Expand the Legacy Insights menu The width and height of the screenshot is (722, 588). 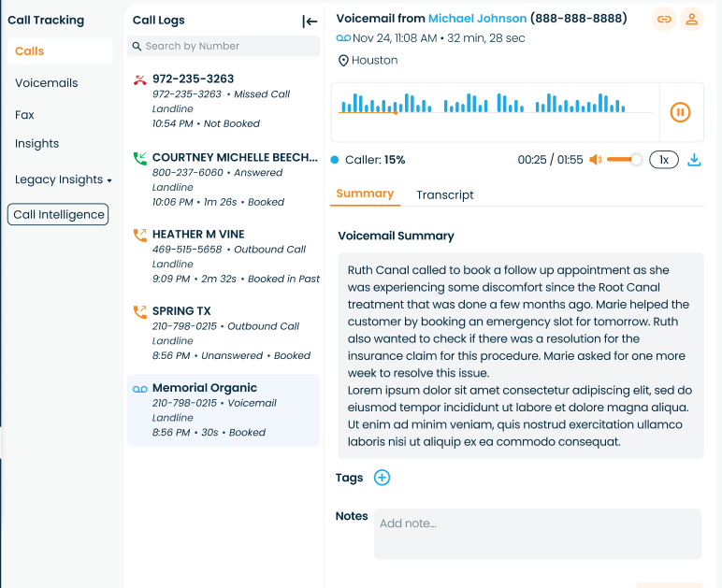click(x=64, y=179)
